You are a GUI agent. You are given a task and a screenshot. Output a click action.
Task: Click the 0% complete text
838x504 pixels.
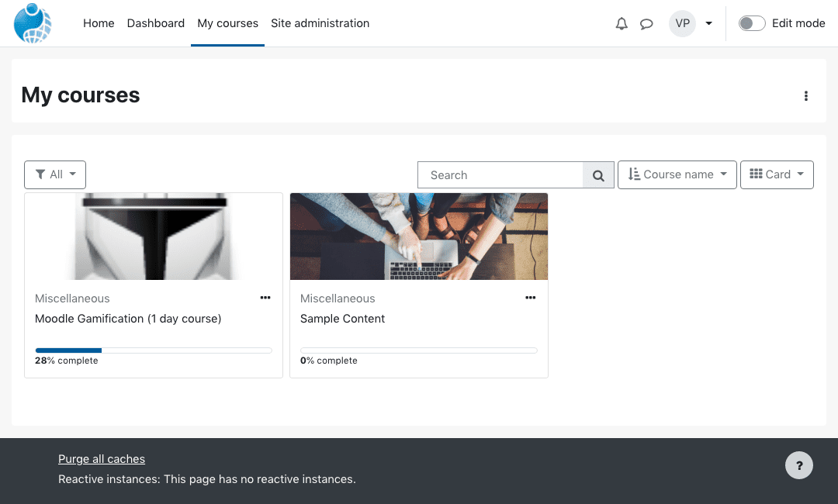coord(329,361)
